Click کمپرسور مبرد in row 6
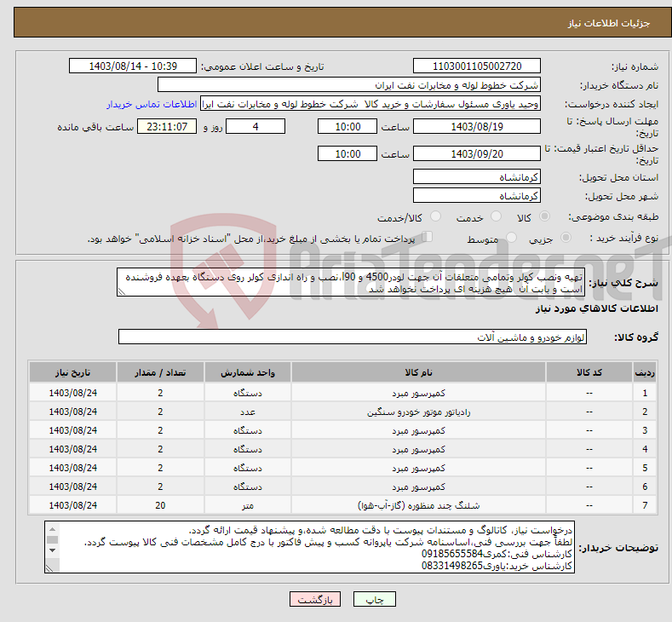The width and height of the screenshot is (672, 622). (419, 487)
